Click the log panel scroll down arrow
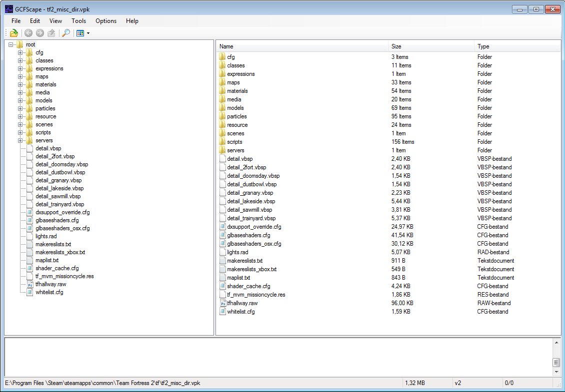The width and height of the screenshot is (565, 392). coord(556,372)
